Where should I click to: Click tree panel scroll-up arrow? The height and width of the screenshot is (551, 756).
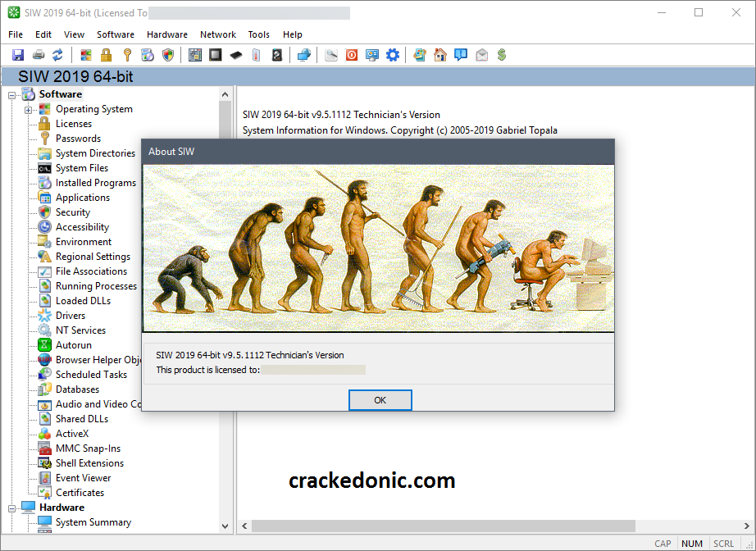point(225,94)
